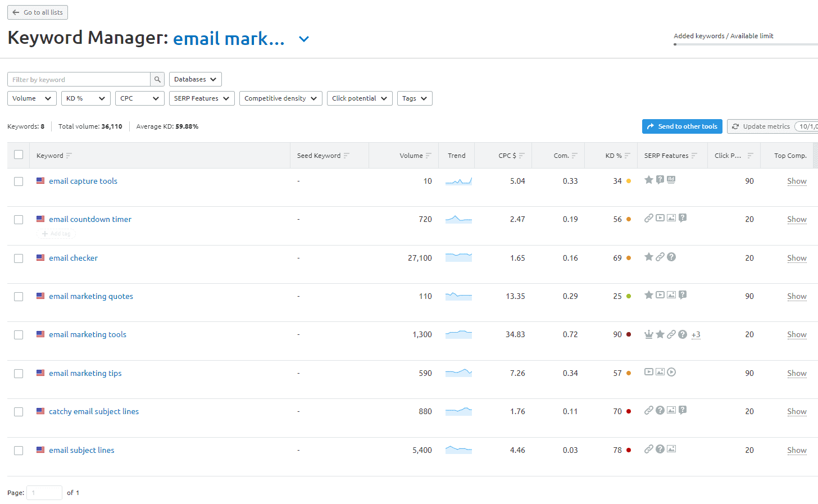Open the Volume filter dropdown
The width and height of the screenshot is (818, 504).
point(32,98)
